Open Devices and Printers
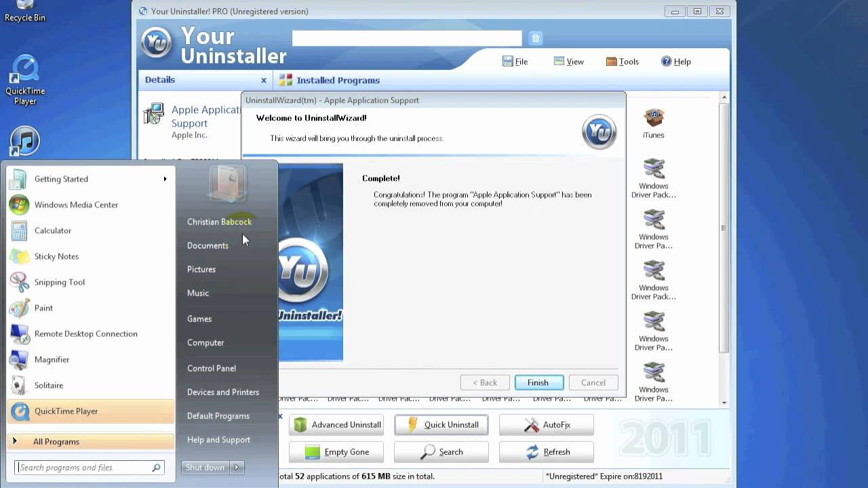This screenshot has width=868, height=488. click(x=223, y=392)
